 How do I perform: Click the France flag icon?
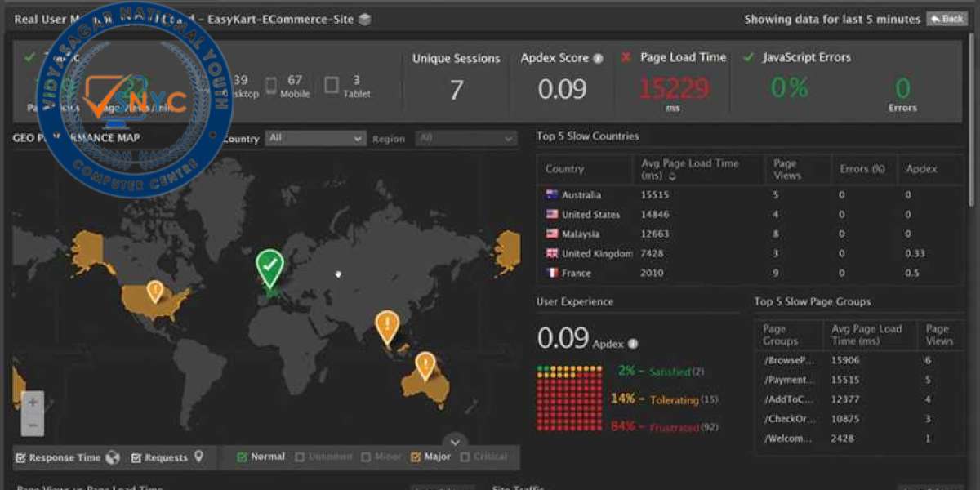(x=551, y=273)
